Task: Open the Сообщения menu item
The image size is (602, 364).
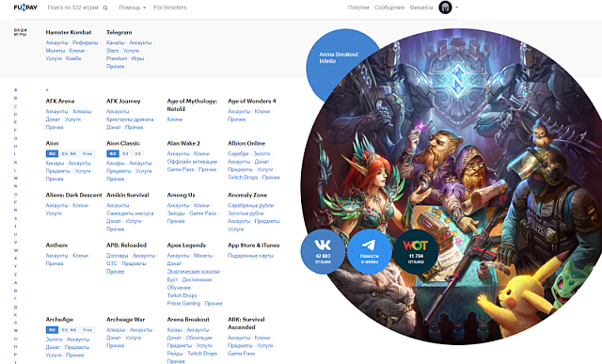Action: pyautogui.click(x=388, y=8)
